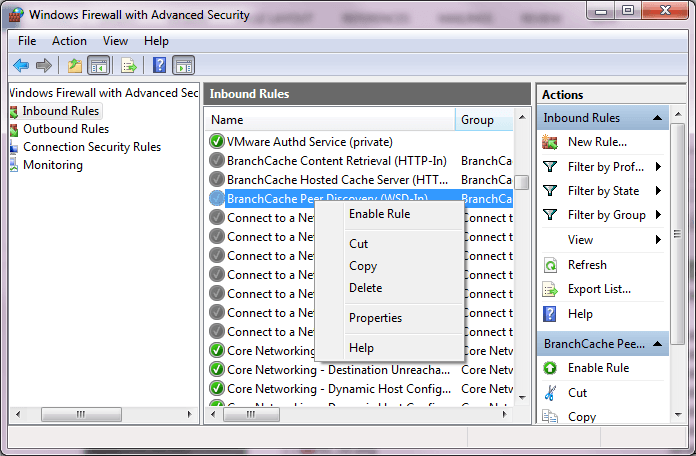Click New Rule... in the Actions pane
This screenshot has height=456, width=696.
click(x=597, y=142)
